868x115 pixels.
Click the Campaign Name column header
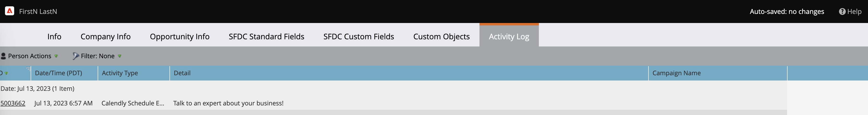(676, 73)
